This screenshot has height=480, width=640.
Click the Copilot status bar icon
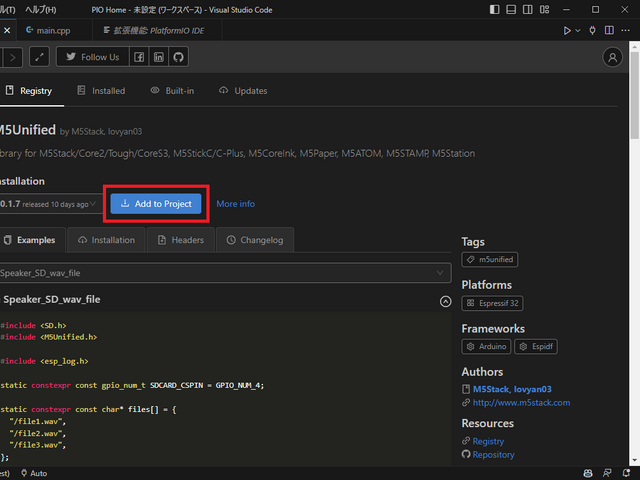pyautogui.click(x=588, y=473)
